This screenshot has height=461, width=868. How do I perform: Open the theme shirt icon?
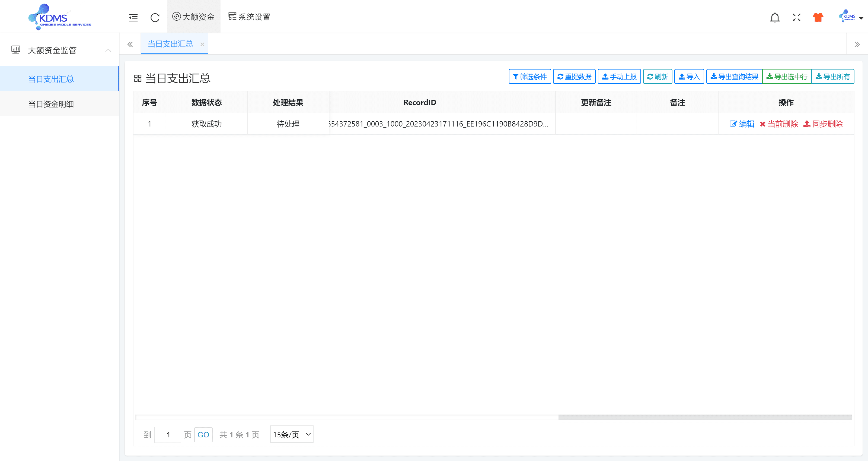click(818, 18)
